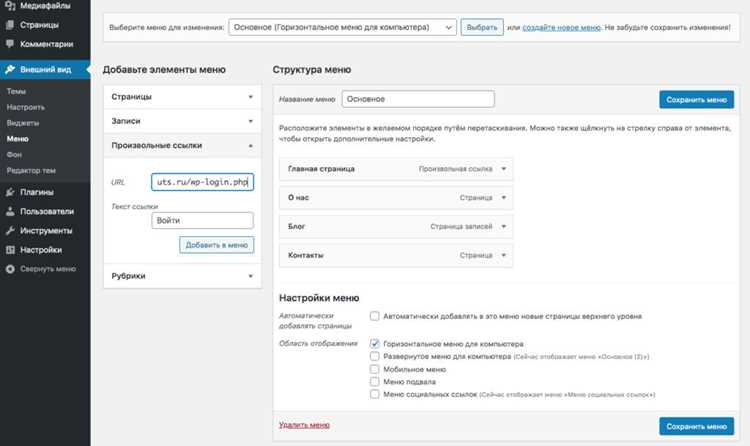Image resolution: width=750 pixels, height=446 pixels.
Task: Select the Контакты menu item
Action: point(396,255)
